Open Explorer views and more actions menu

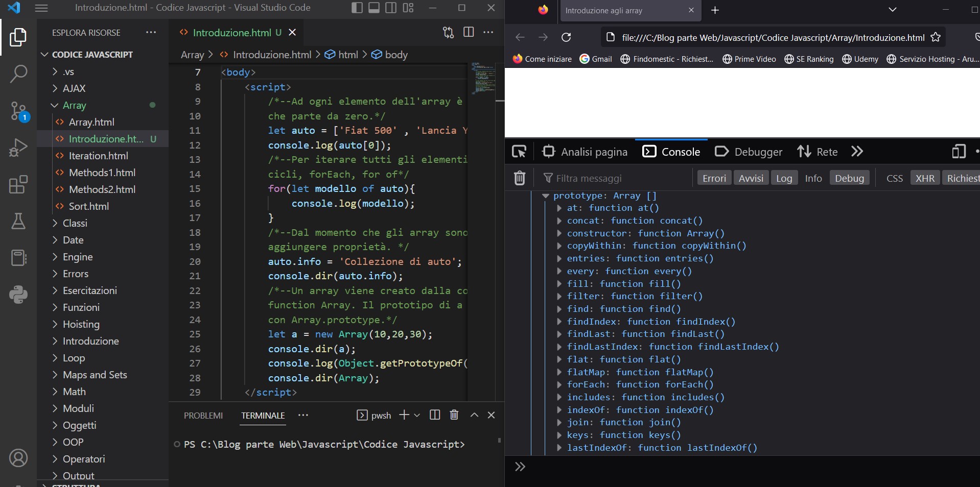coord(151,32)
